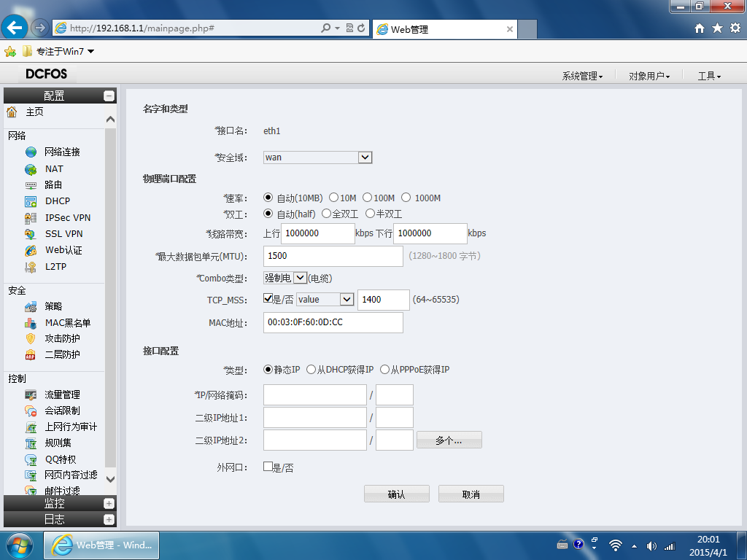The width and height of the screenshot is (747, 560).
Task: Select the 100M speed radio button
Action: [x=367, y=197]
